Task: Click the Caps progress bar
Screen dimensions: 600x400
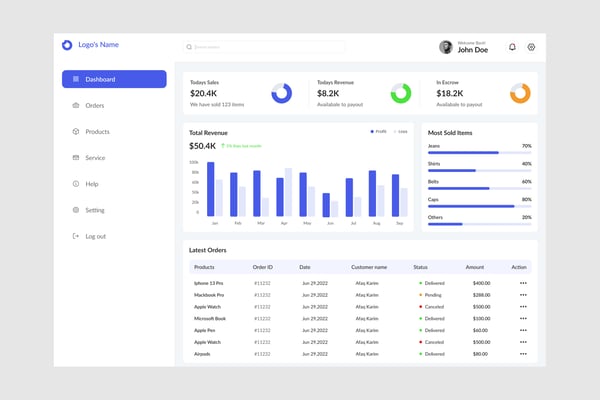Action: click(479, 206)
